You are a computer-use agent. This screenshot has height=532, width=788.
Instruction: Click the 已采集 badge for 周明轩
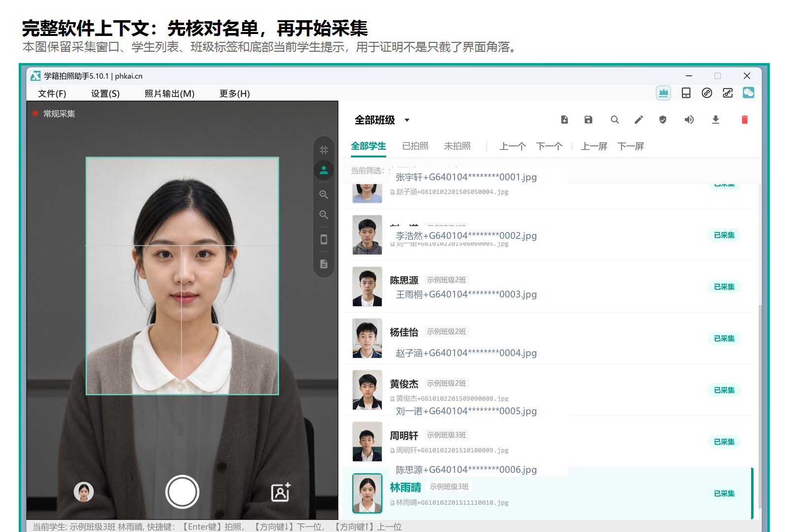click(x=724, y=442)
